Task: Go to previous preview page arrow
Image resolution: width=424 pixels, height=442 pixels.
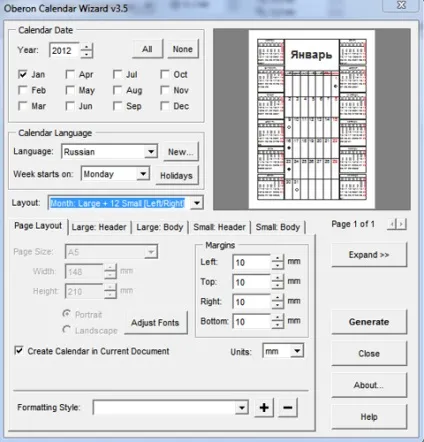Action: pyautogui.click(x=393, y=224)
